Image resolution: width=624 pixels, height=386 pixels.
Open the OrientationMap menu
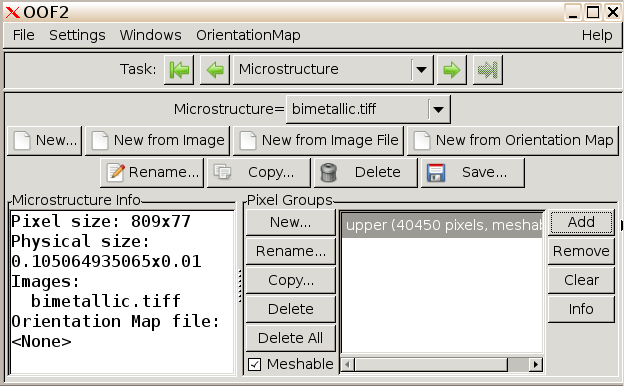click(x=248, y=35)
